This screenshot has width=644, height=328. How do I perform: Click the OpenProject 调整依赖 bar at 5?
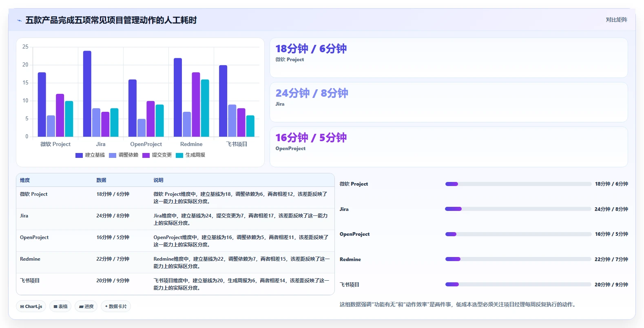[142, 128]
